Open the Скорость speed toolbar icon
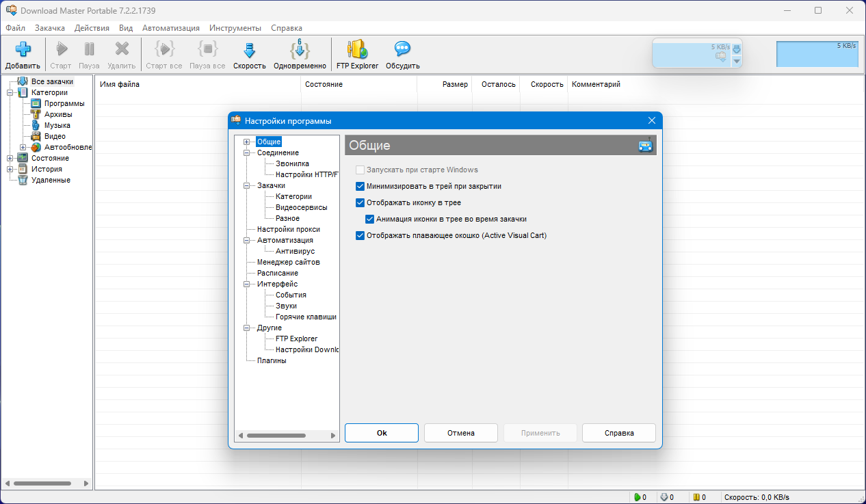This screenshot has width=866, height=504. point(249,50)
